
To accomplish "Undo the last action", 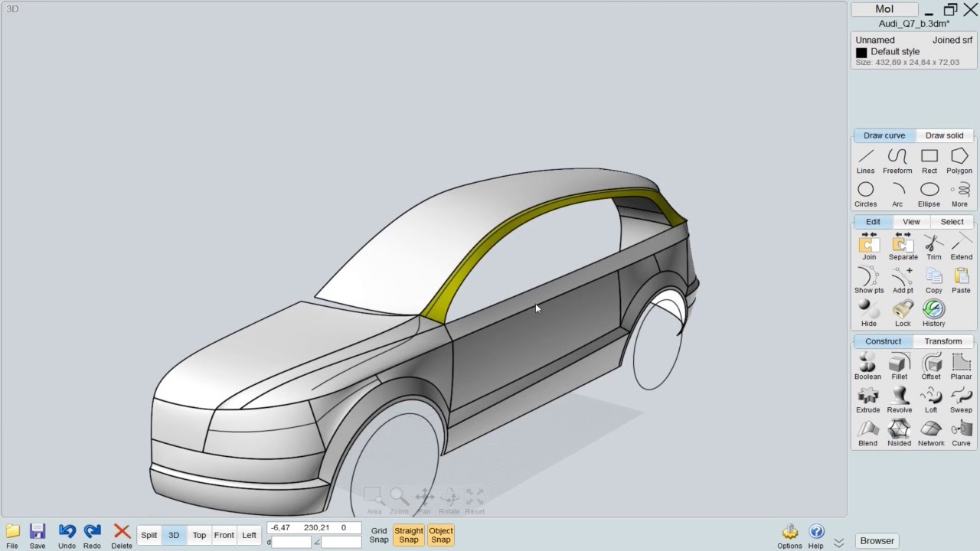I will click(67, 533).
